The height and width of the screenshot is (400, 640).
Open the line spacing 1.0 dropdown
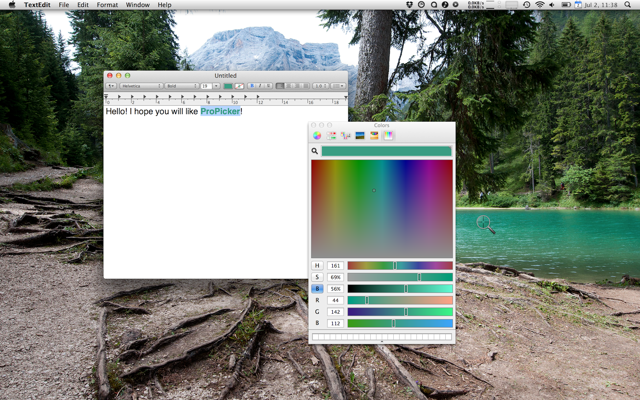tap(320, 86)
